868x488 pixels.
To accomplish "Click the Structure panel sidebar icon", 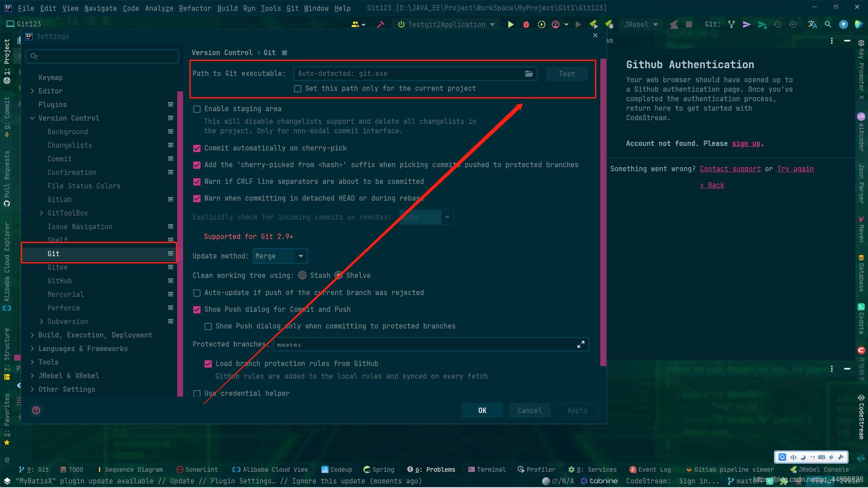I will coord(8,356).
